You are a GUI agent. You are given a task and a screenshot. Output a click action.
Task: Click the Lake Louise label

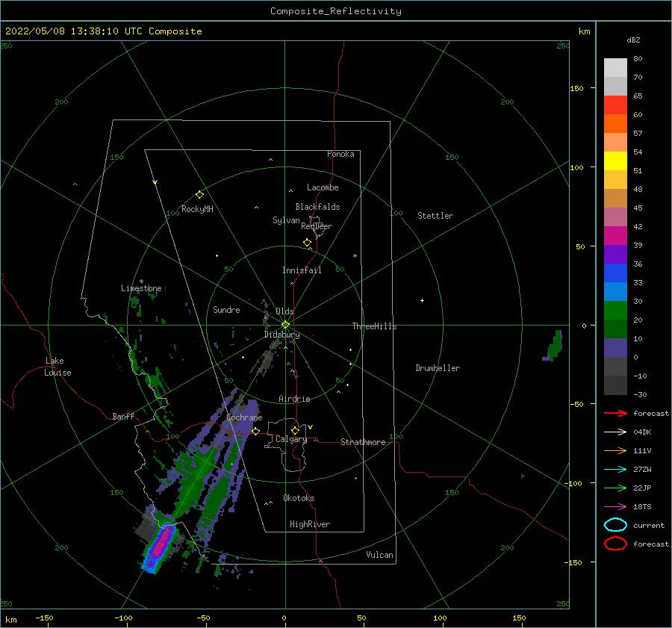tap(57, 367)
